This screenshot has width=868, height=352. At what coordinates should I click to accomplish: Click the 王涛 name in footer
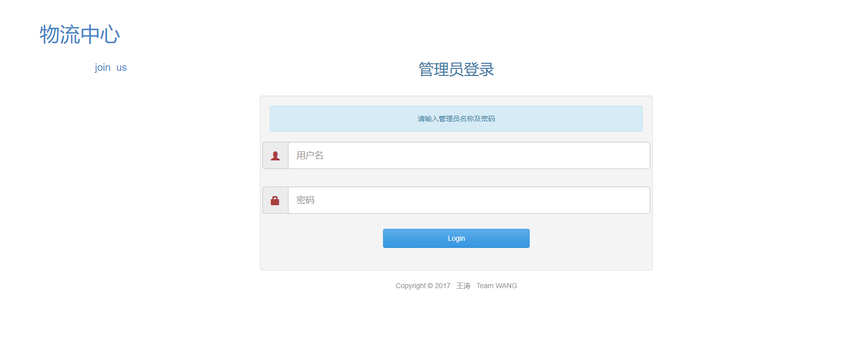click(463, 286)
